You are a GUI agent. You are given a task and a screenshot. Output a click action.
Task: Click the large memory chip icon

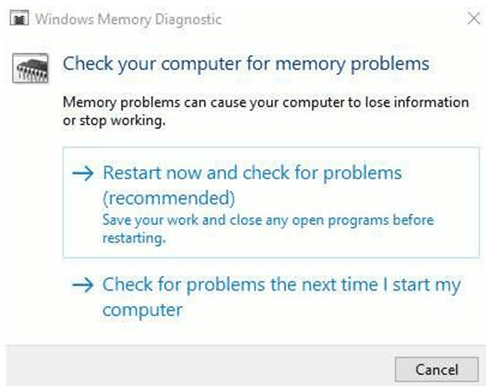tap(30, 68)
